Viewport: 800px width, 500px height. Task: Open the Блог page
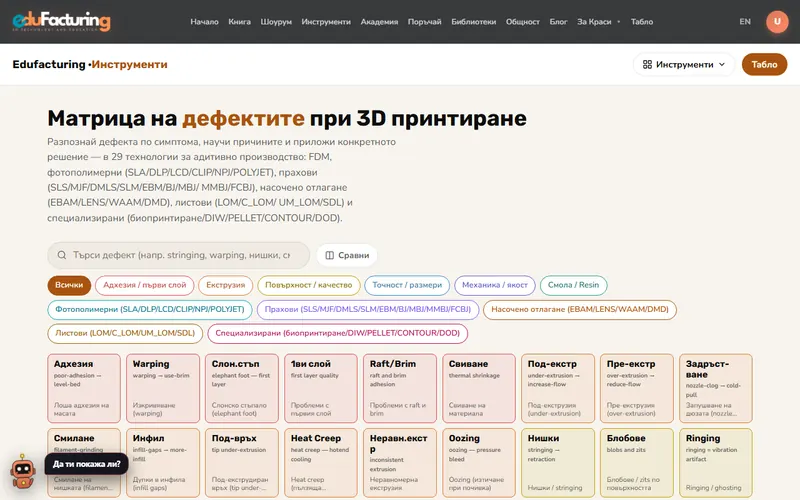[558, 22]
